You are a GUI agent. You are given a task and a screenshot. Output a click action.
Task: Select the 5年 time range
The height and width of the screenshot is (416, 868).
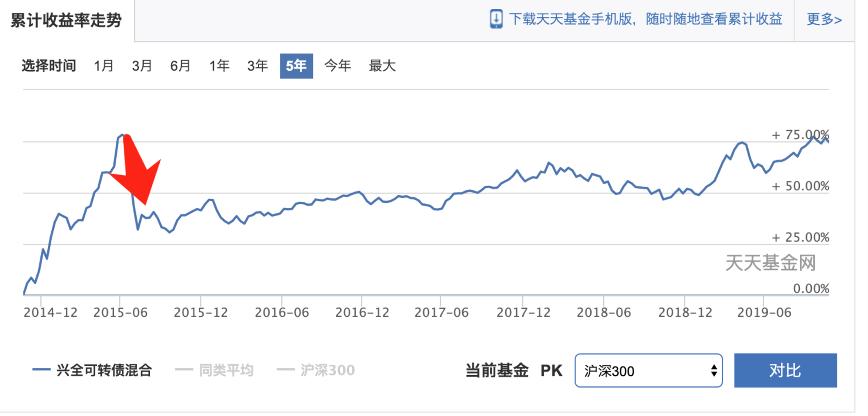point(296,66)
